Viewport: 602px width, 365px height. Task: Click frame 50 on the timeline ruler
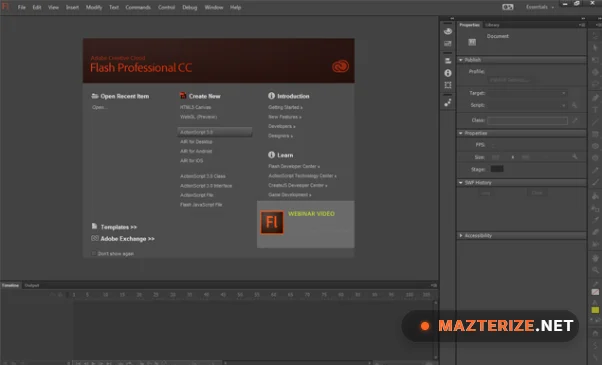[240, 294]
